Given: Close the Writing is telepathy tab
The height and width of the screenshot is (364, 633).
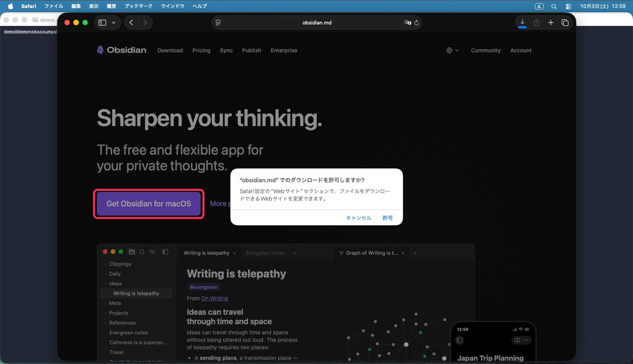Looking at the screenshot, I should coord(234,253).
